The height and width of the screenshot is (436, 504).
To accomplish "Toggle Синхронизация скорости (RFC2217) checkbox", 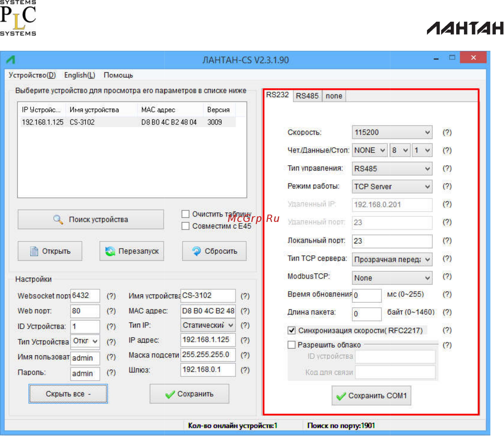I will [292, 330].
